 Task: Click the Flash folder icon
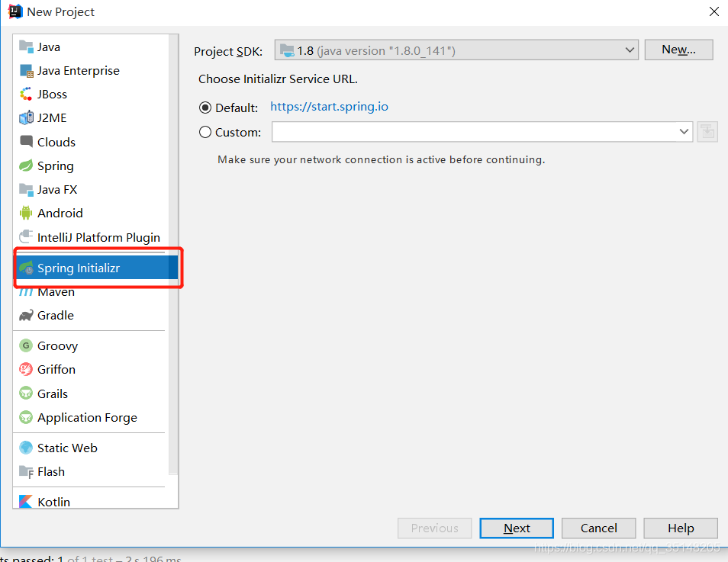point(26,471)
